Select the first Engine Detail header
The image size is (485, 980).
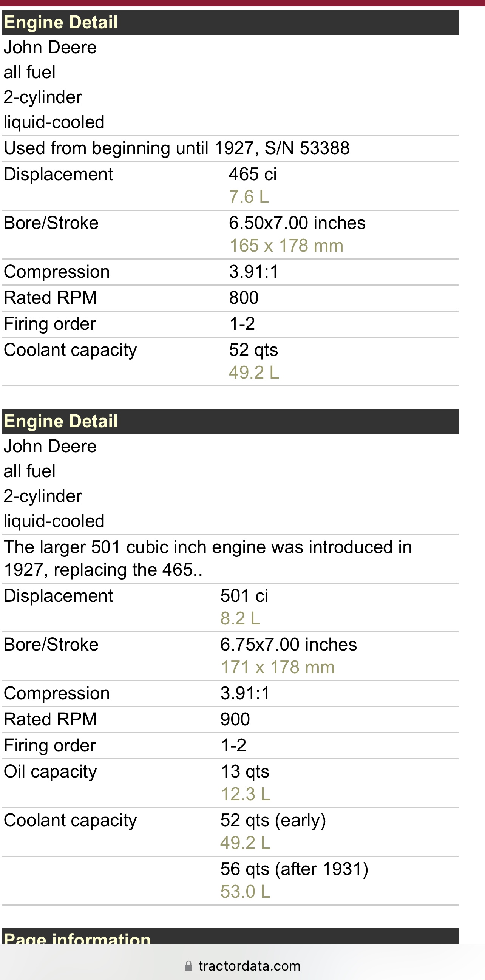(x=230, y=22)
